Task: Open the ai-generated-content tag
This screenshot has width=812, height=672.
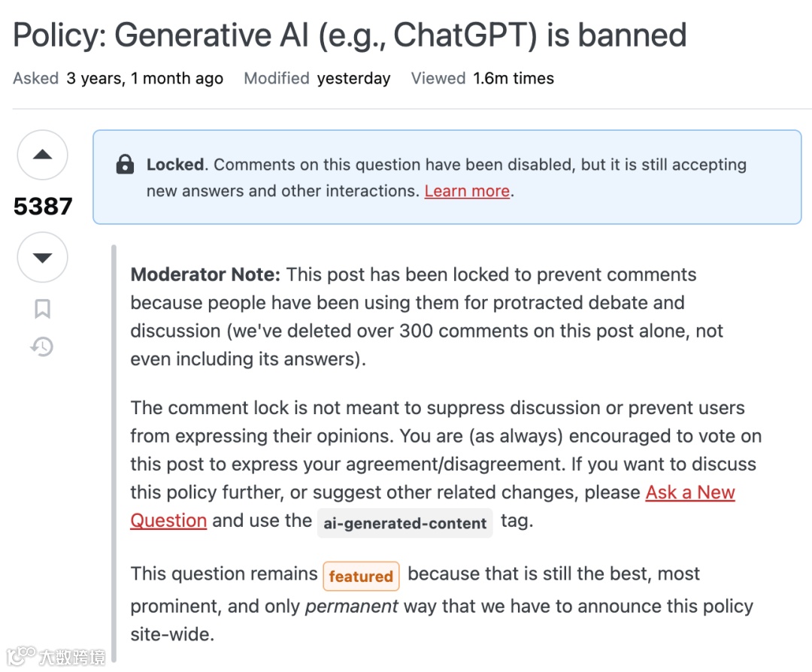Action: coord(405,523)
